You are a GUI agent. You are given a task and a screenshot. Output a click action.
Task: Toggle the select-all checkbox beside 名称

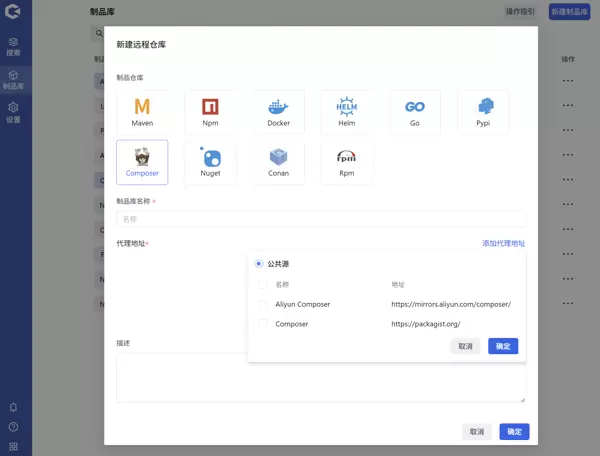tap(263, 285)
